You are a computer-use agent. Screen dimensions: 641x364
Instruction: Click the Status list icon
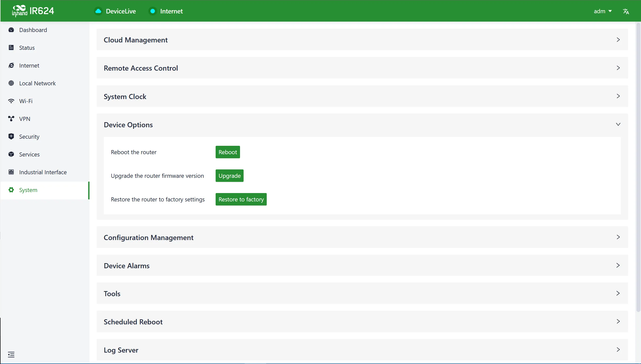coord(11,48)
